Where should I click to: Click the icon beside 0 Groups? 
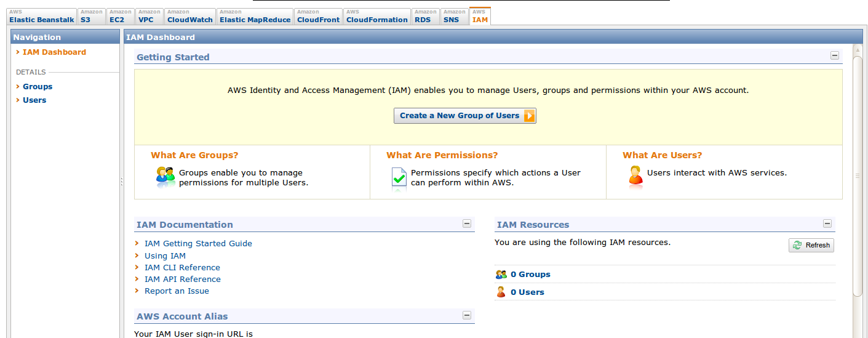click(x=501, y=275)
